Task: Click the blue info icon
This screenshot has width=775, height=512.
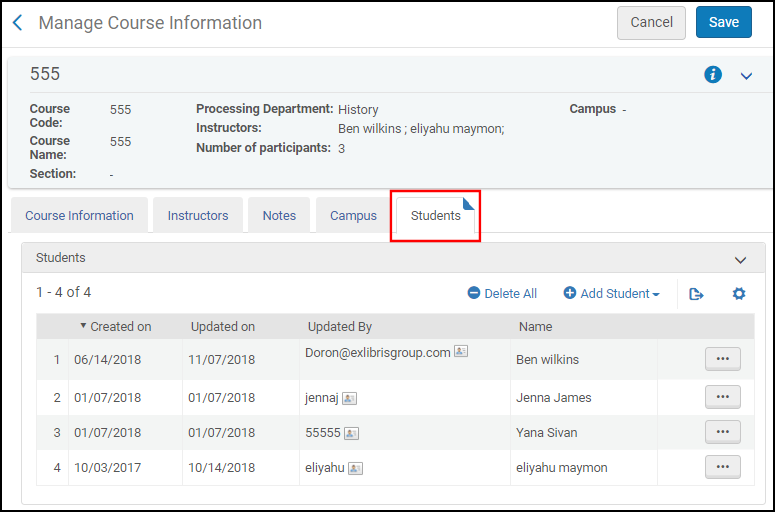Action: (713, 75)
